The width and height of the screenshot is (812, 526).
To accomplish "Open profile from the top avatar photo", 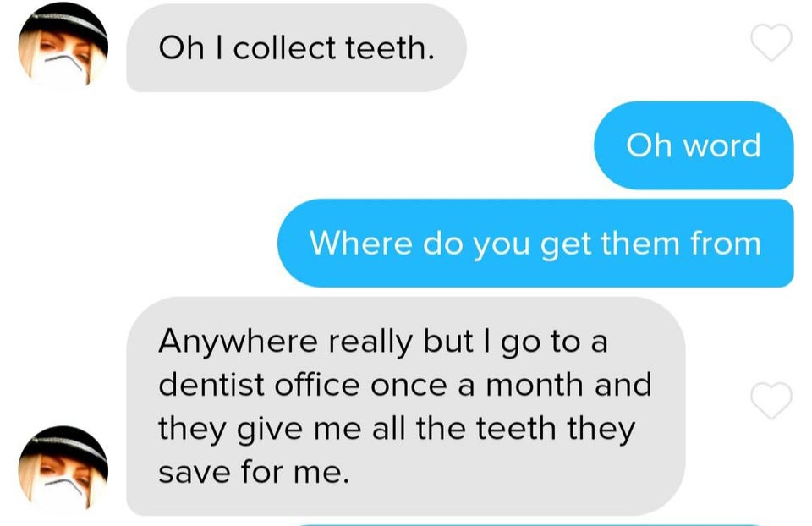I will [x=63, y=47].
